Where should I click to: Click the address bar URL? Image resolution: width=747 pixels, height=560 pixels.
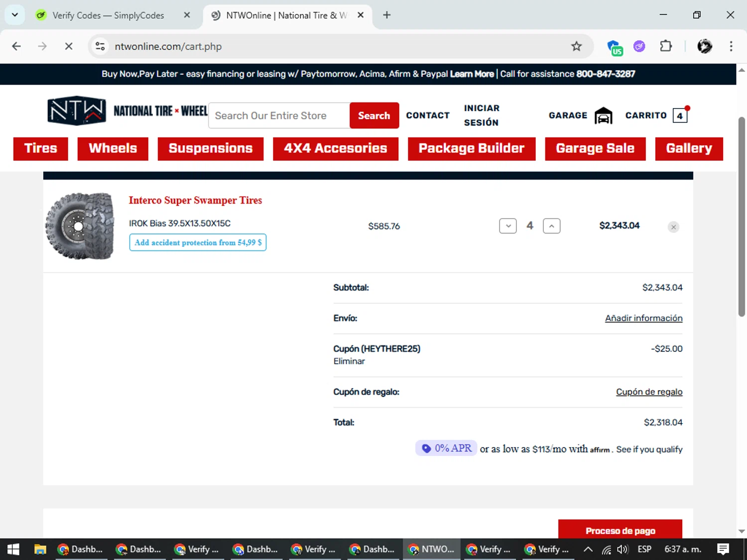tap(168, 46)
